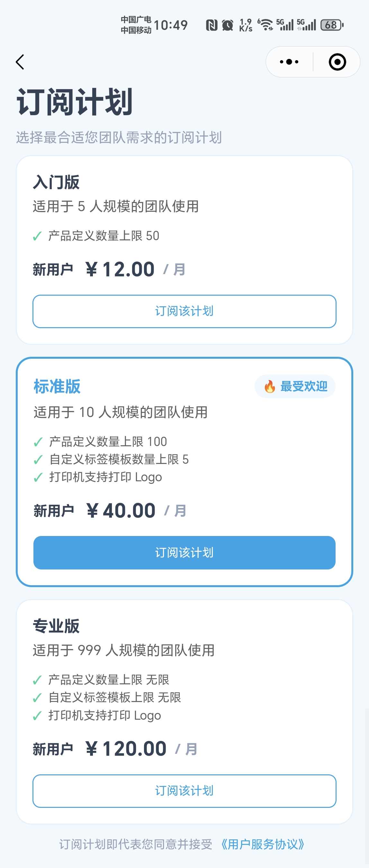This screenshot has height=868, width=369.
Task: Tap the alarm clock status icon
Action: coord(228,25)
